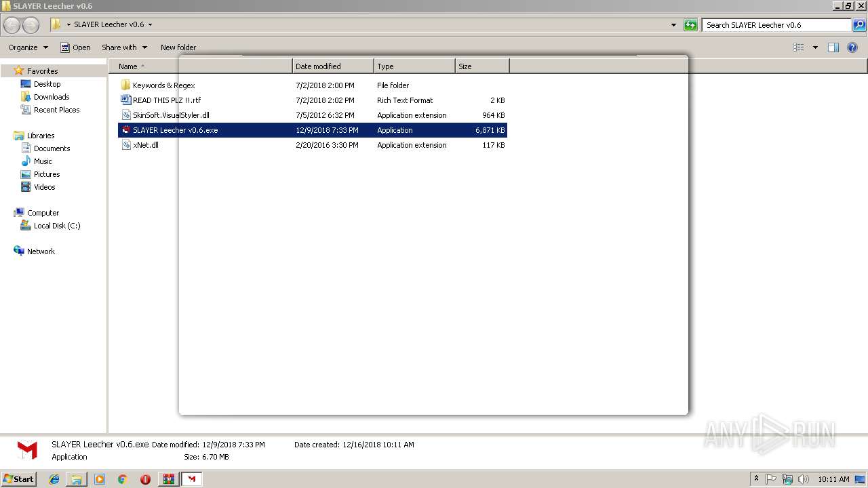Open Downloads in Favorites
The height and width of the screenshot is (488, 868).
click(x=52, y=97)
